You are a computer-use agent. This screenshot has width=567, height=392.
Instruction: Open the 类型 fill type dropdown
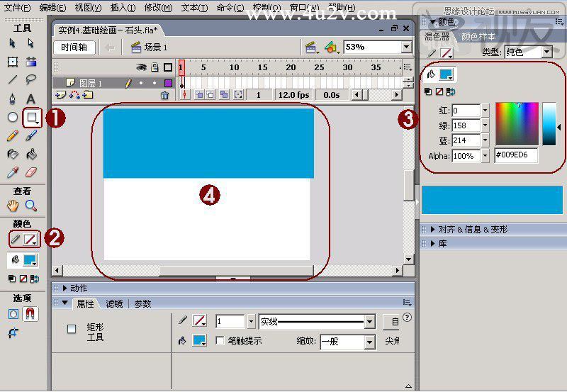[546, 52]
